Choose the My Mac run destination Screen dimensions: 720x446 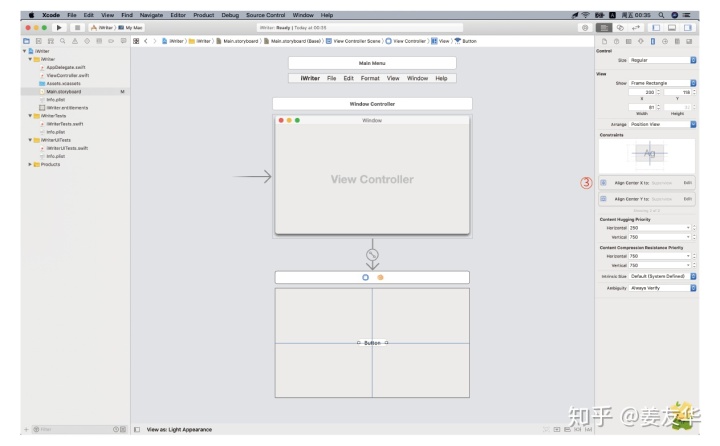click(x=130, y=28)
